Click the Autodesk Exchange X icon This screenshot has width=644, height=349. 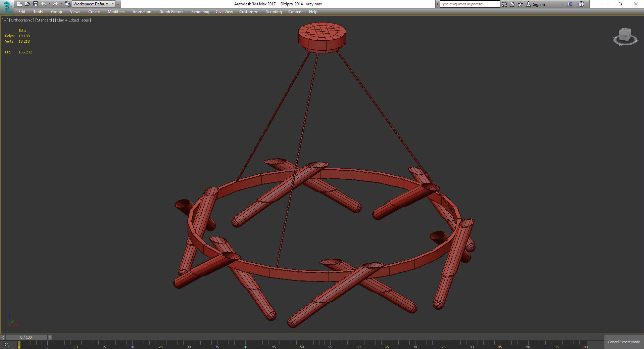569,4
